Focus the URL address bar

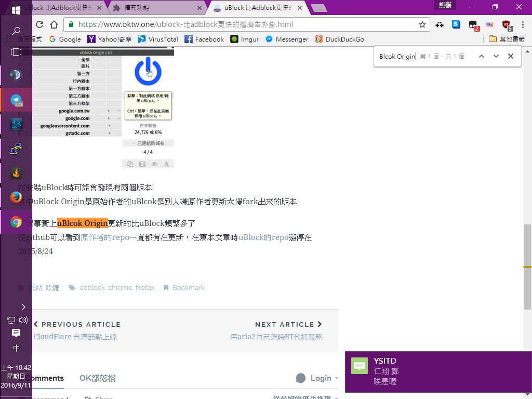tap(247, 24)
